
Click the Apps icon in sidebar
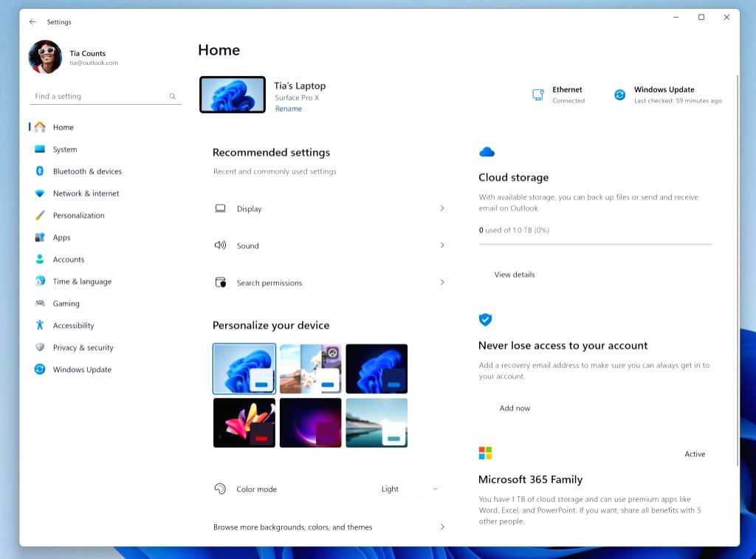pos(40,237)
